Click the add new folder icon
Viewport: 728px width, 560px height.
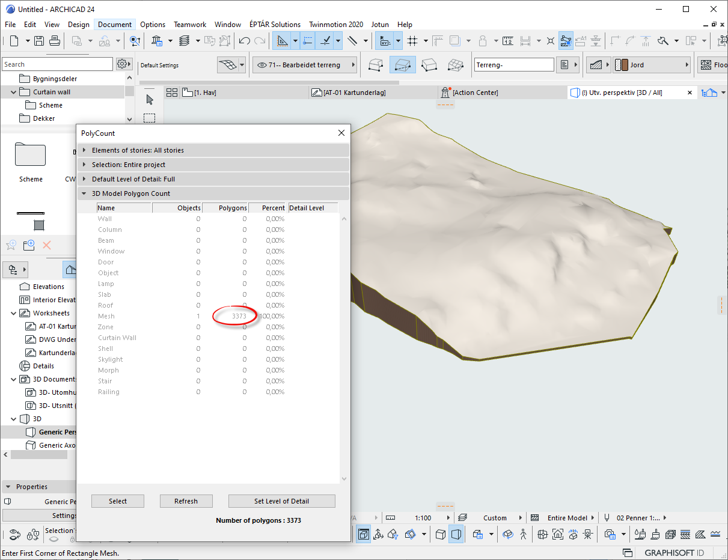29,245
